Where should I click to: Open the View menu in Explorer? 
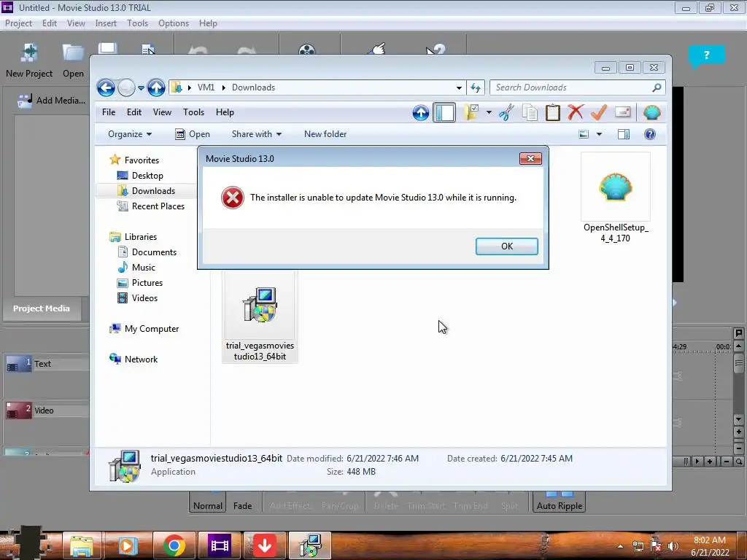click(162, 112)
